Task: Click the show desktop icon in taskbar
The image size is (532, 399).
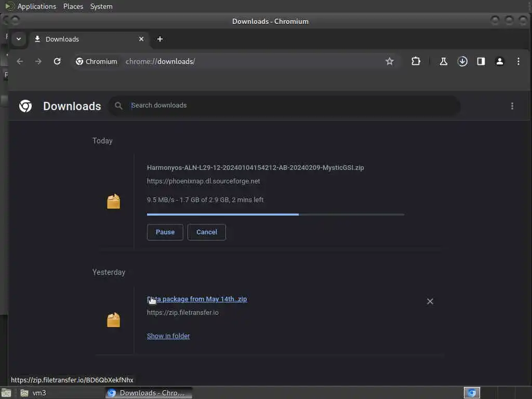Action: click(x=6, y=393)
